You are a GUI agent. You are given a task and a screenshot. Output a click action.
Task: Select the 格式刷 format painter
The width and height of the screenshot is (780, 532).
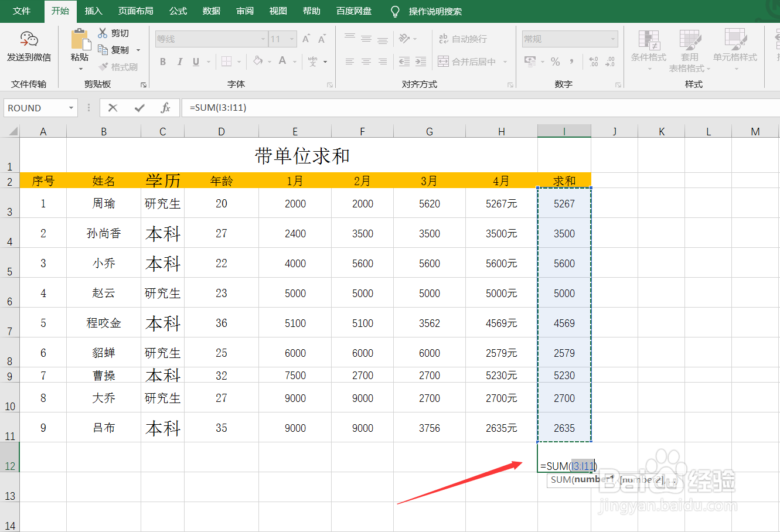pyautogui.click(x=118, y=67)
